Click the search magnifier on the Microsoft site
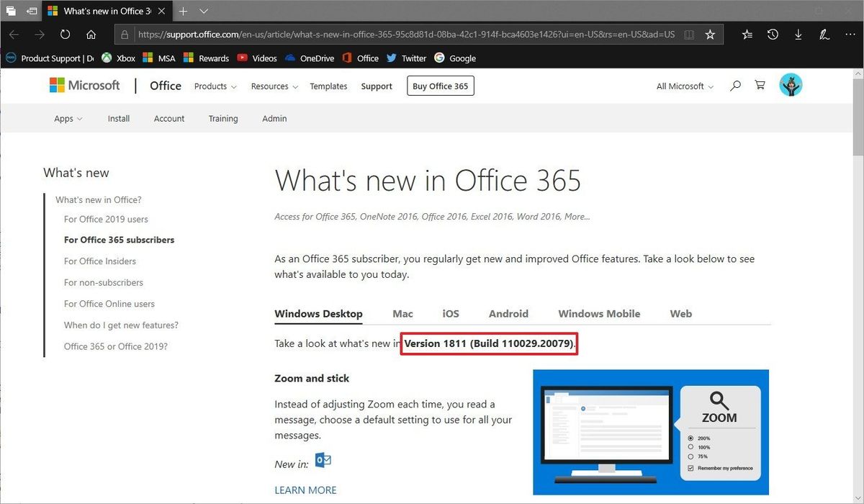864x504 pixels. pyautogui.click(x=735, y=85)
